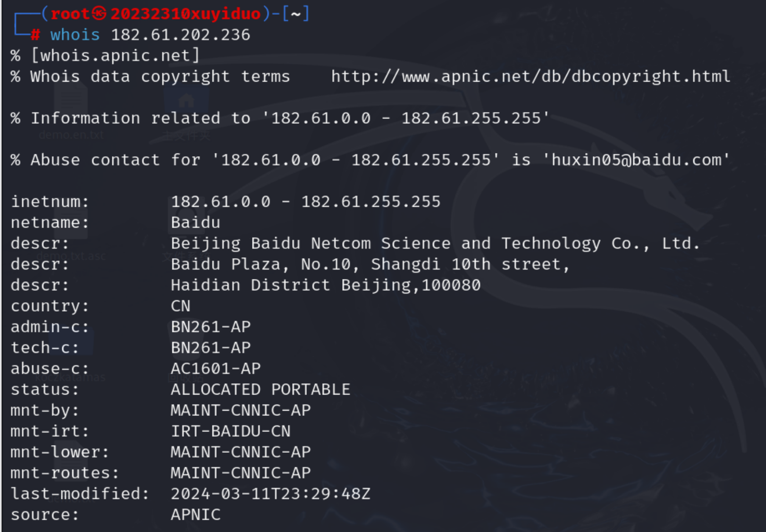
Task: Click the netname value Baidu
Action: point(195,222)
